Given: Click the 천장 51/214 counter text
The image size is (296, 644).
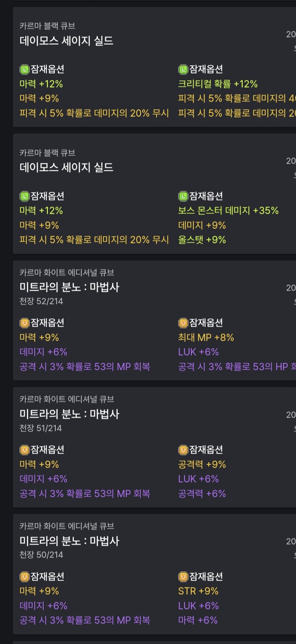Looking at the screenshot, I should point(41,428).
